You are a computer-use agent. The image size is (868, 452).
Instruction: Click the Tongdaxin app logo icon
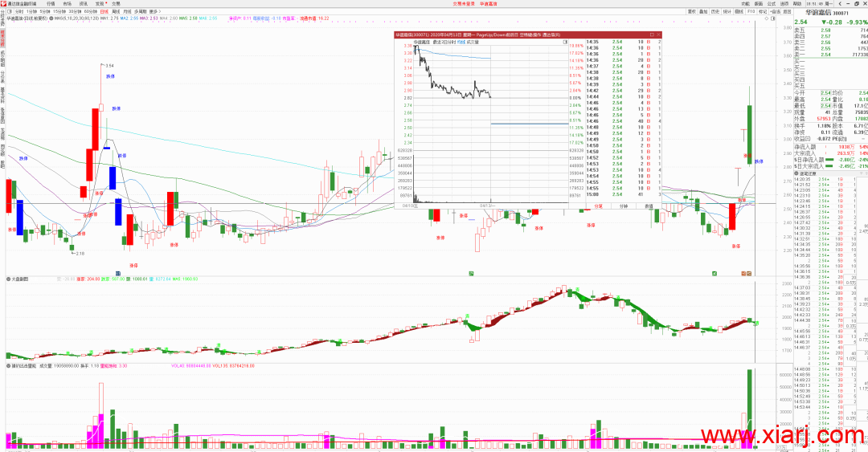tap(3, 3)
